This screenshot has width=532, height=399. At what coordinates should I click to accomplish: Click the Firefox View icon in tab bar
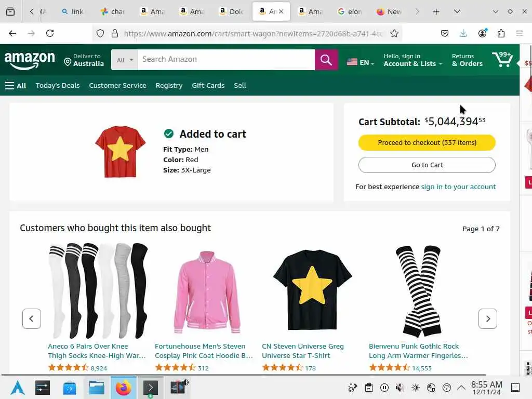click(10, 11)
